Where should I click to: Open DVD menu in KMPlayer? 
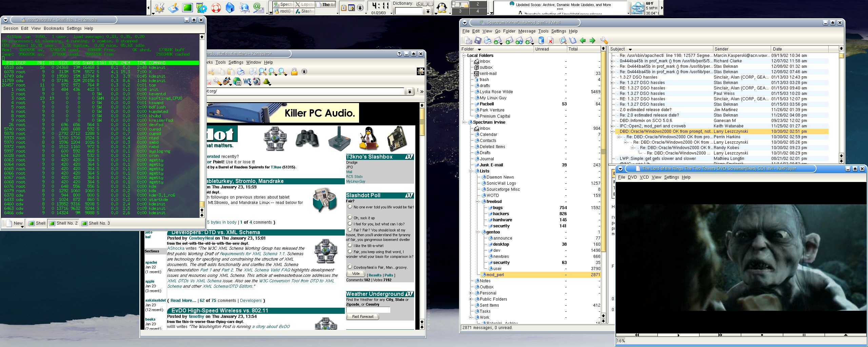pos(632,177)
